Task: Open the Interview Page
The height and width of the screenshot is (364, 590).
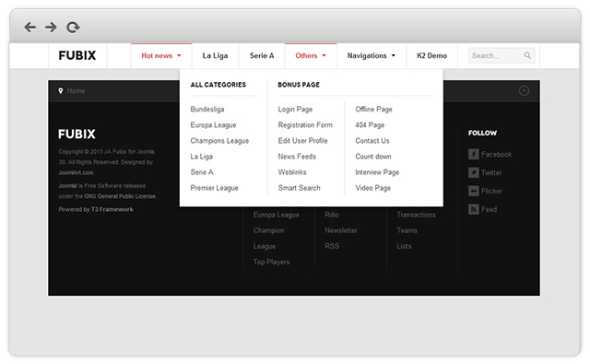Action: point(377,172)
